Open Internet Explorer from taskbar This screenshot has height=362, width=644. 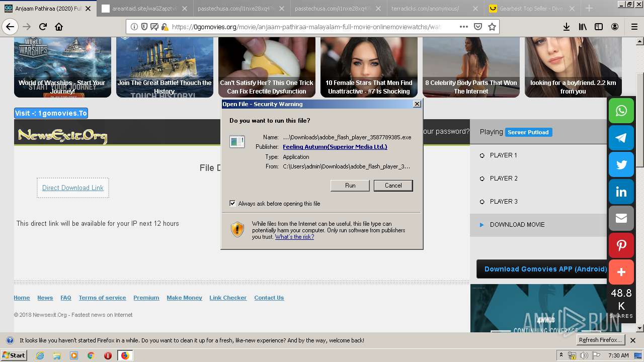40,355
